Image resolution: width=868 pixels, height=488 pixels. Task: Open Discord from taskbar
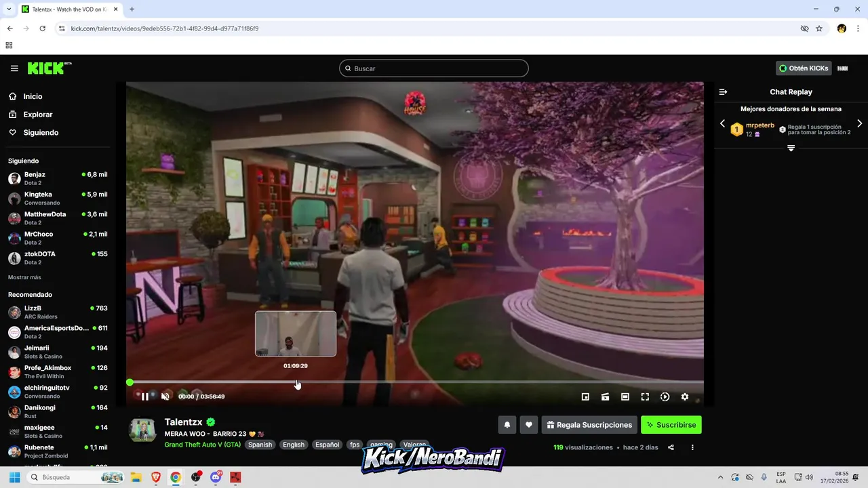(x=216, y=477)
